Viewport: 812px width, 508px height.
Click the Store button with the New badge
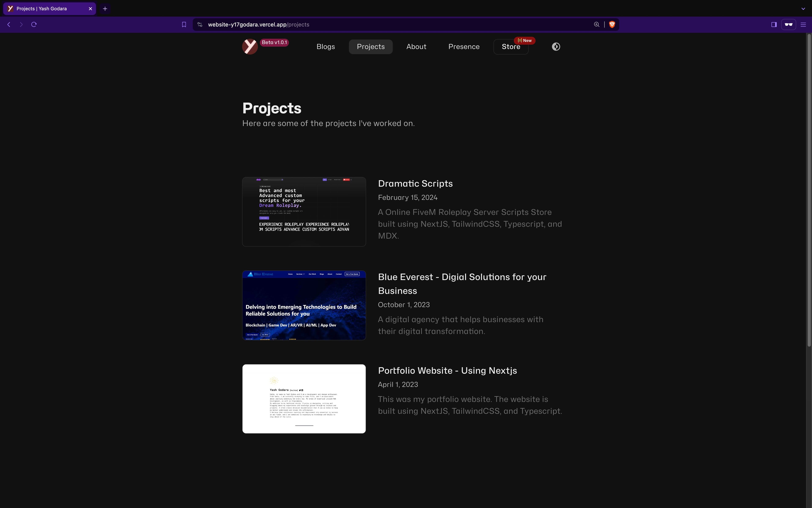coord(511,47)
